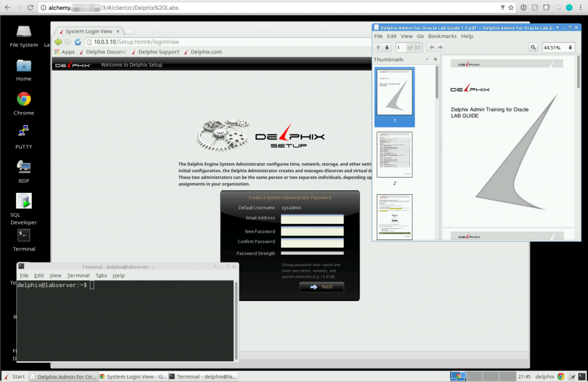Go back in the outer browser
This screenshot has height=382, width=588.
coord(7,7)
